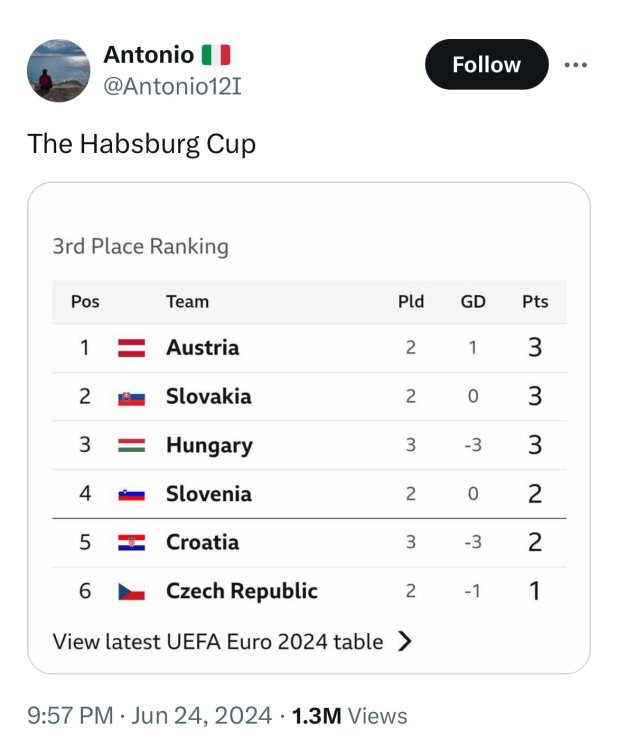Click the Follow button
Screen dimensions: 618x750
[x=486, y=65]
